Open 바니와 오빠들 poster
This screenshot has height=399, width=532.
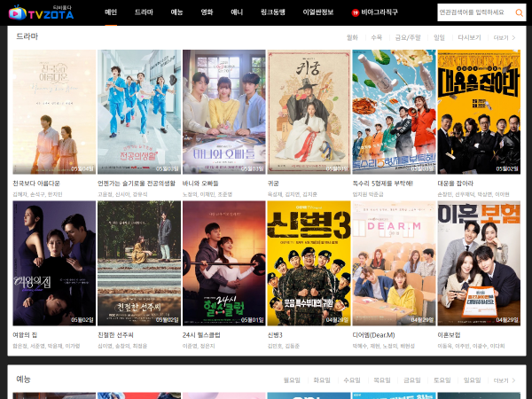click(x=224, y=112)
